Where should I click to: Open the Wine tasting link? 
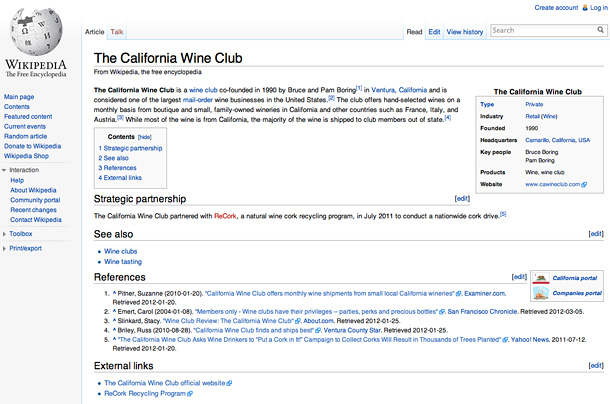(123, 262)
